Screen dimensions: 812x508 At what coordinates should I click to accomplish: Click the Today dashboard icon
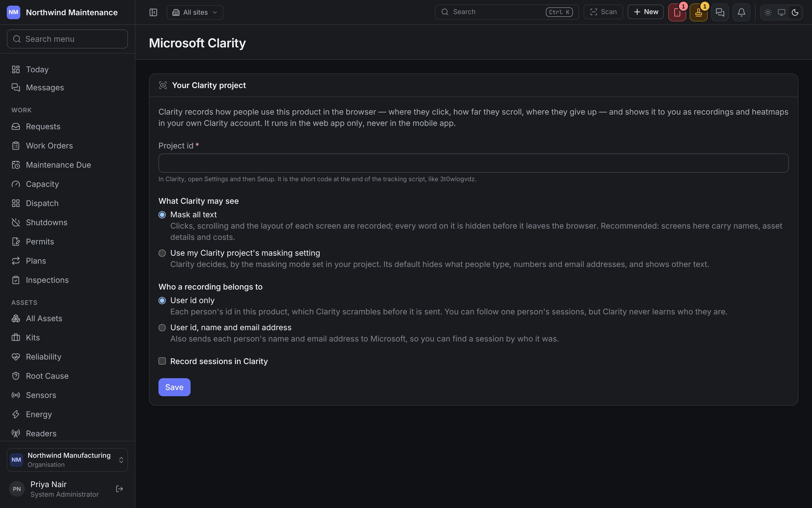[16, 69]
